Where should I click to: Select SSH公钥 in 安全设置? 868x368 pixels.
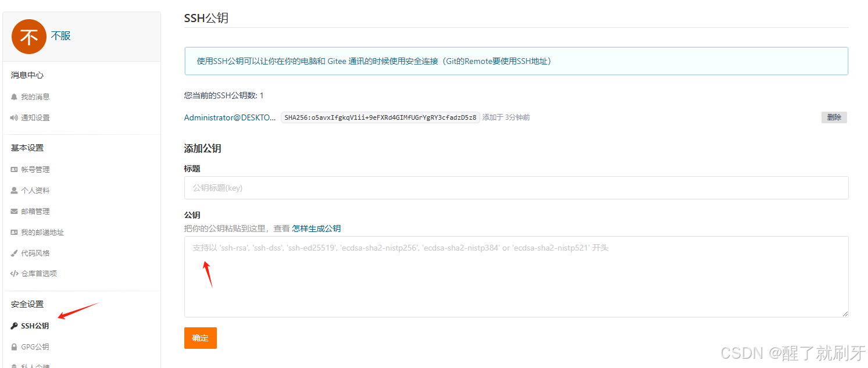coord(35,326)
